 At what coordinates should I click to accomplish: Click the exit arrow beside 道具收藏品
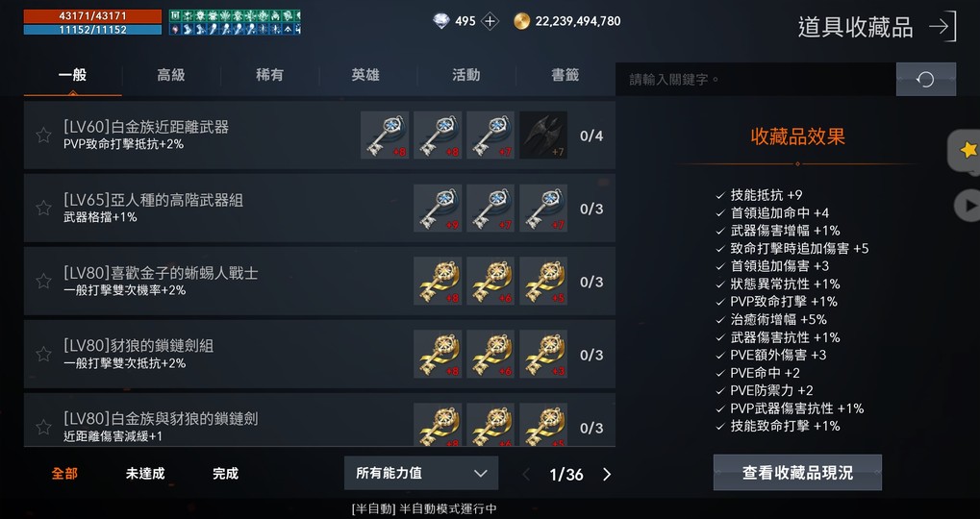pos(942,26)
